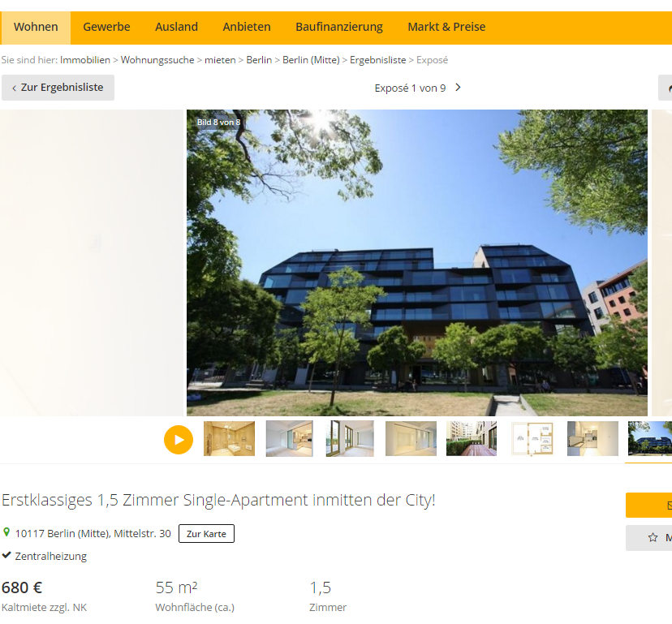The image size is (672, 624).
Task: Click the main building photo
Action: pos(416,263)
